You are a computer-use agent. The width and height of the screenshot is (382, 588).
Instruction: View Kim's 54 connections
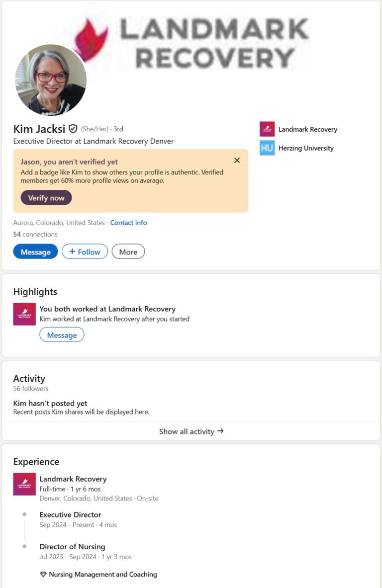(35, 234)
